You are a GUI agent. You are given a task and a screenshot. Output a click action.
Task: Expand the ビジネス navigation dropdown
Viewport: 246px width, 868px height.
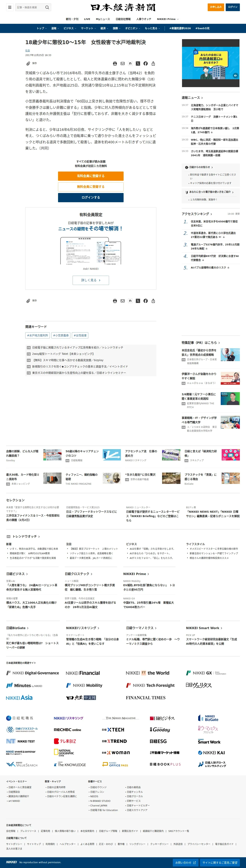(70, 28)
